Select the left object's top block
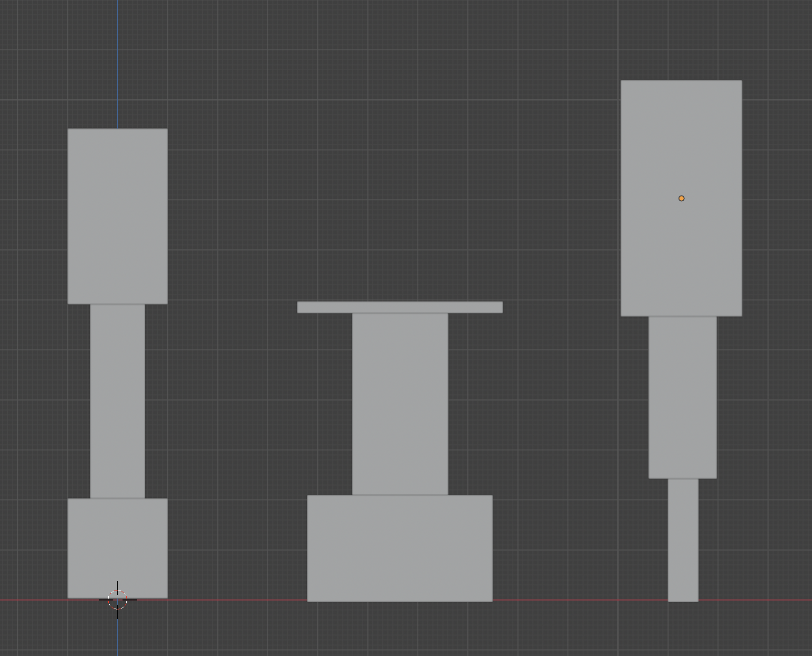The width and height of the screenshot is (812, 656). click(117, 216)
